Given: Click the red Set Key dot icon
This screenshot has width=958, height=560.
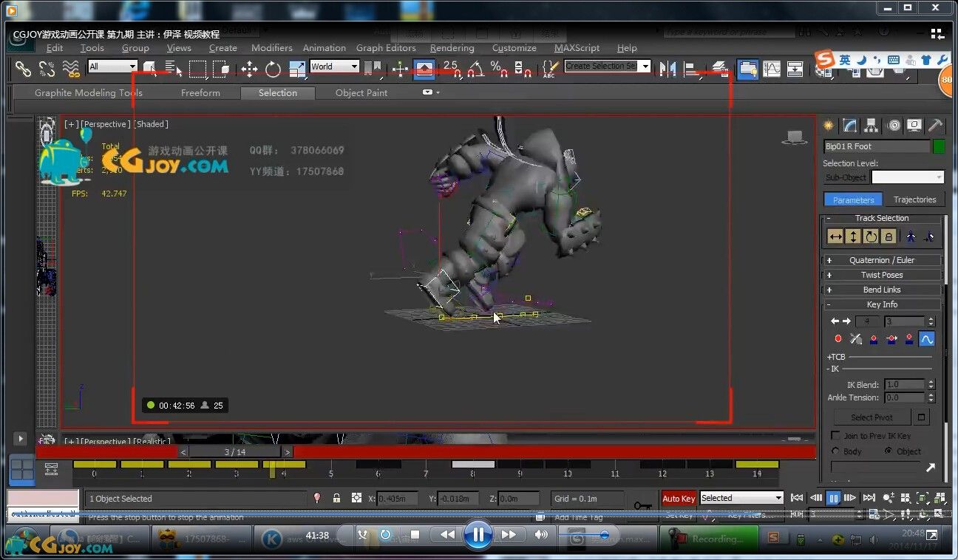Looking at the screenshot, I should click(838, 339).
